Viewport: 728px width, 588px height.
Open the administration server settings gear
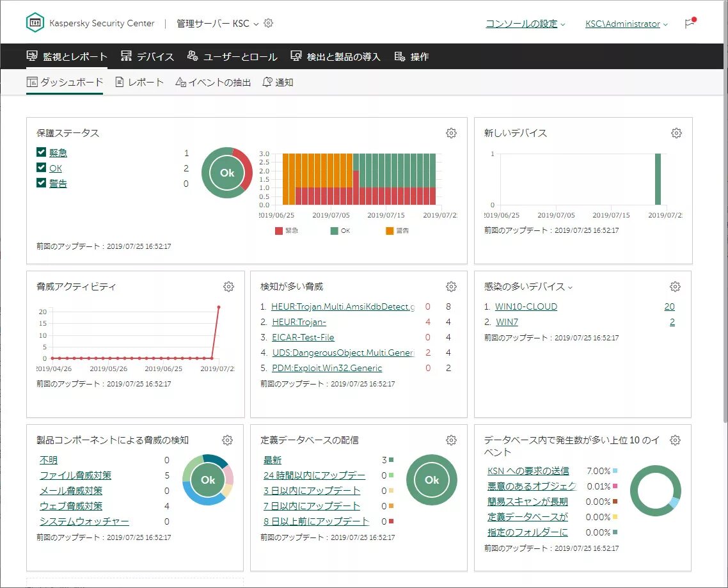pos(268,23)
